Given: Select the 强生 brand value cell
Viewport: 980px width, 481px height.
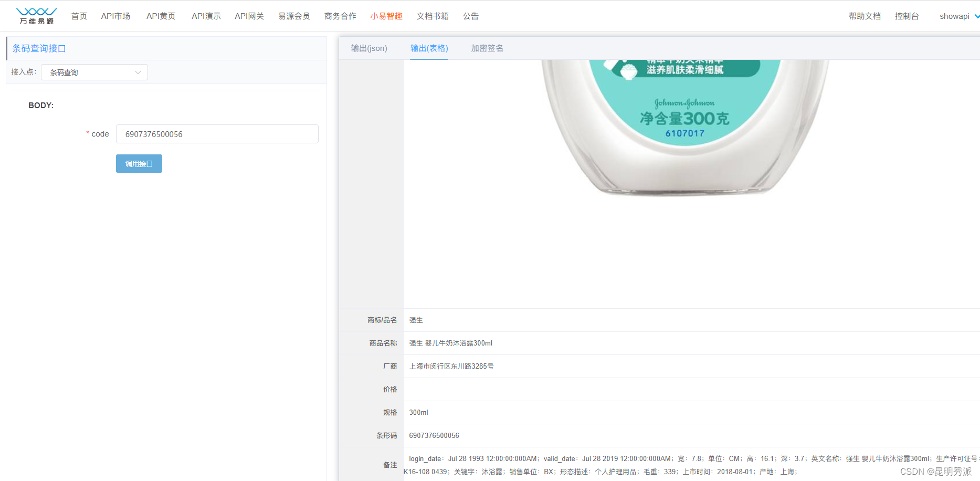Looking at the screenshot, I should tap(416, 320).
